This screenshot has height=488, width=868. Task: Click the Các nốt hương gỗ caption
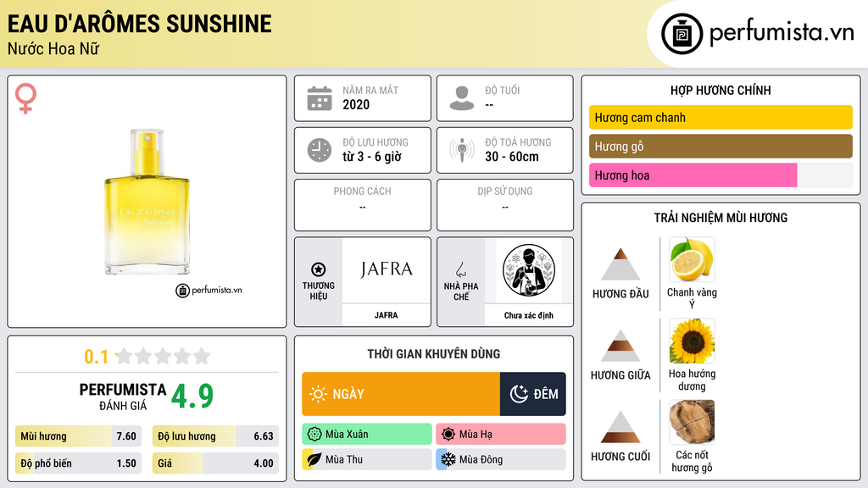pyautogui.click(x=692, y=462)
